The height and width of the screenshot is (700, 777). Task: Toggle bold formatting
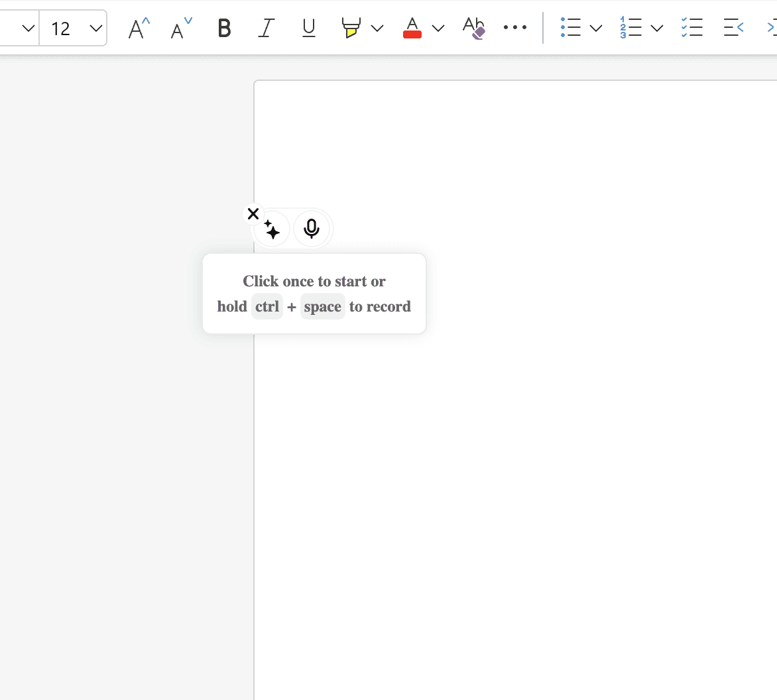224,29
